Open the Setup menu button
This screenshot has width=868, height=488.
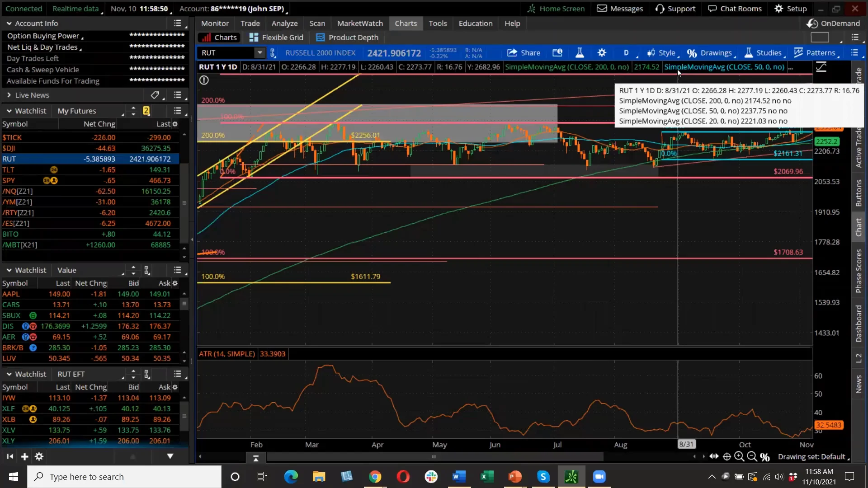pos(790,9)
